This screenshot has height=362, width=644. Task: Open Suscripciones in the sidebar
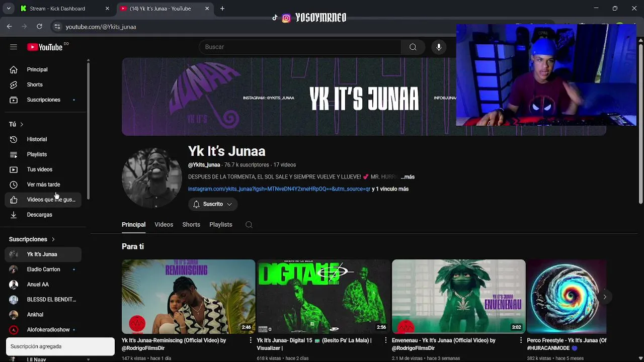43,100
